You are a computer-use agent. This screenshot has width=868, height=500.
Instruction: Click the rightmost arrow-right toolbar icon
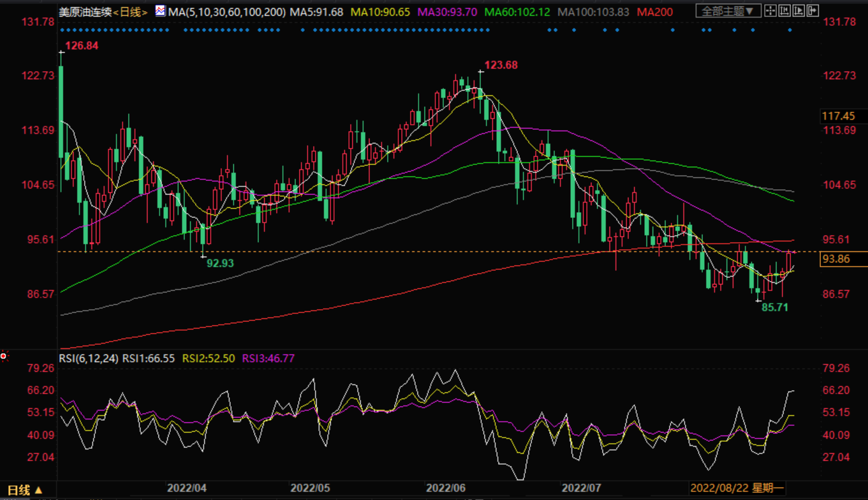coord(813,11)
